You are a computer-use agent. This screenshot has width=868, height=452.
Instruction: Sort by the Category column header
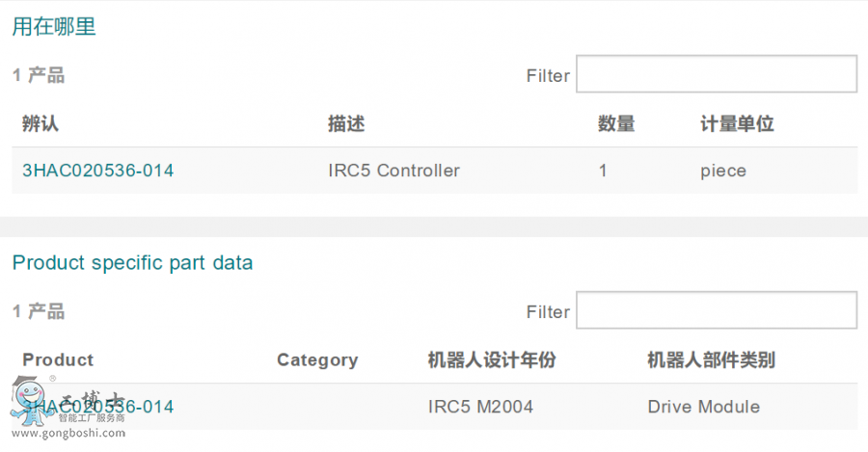317,359
